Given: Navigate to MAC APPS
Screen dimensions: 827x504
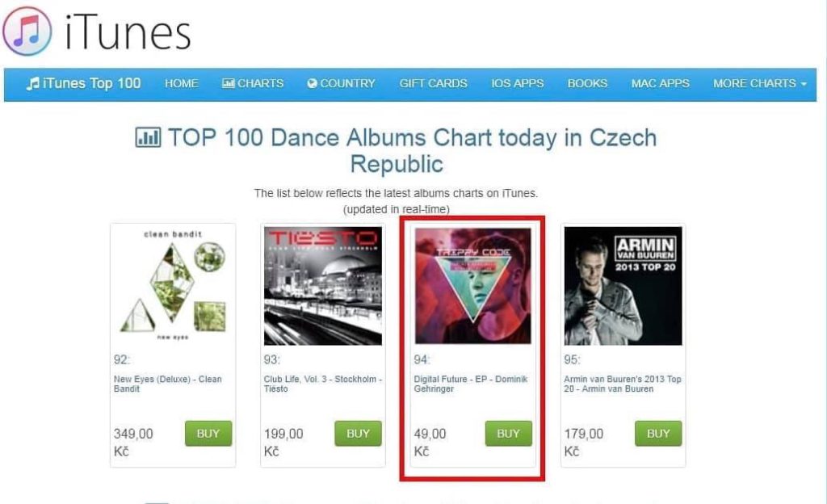Looking at the screenshot, I should point(660,83).
